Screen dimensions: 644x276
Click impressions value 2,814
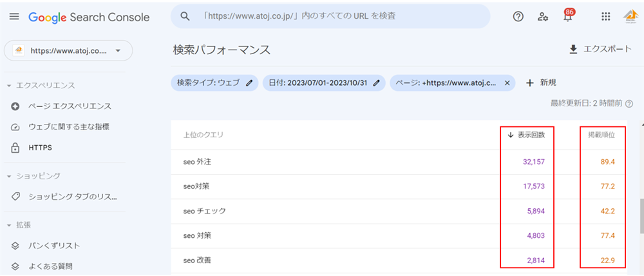click(536, 261)
